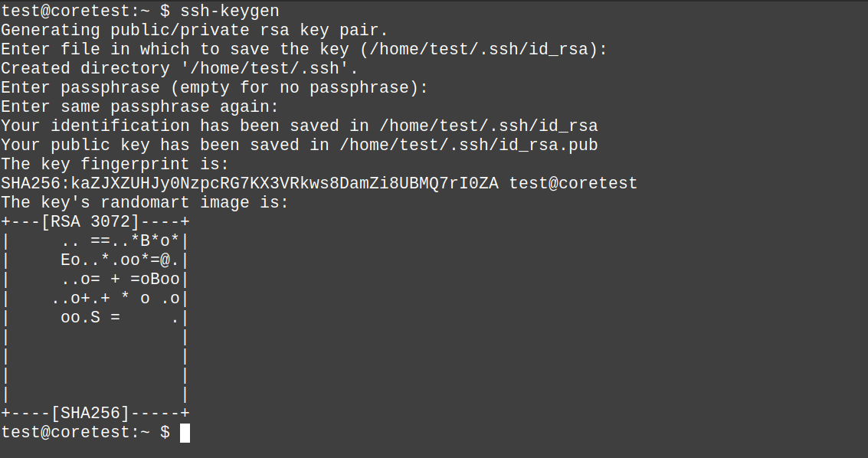This screenshot has width=868, height=458.
Task: Click the 'Your identification has been saved' line
Action: pos(299,126)
